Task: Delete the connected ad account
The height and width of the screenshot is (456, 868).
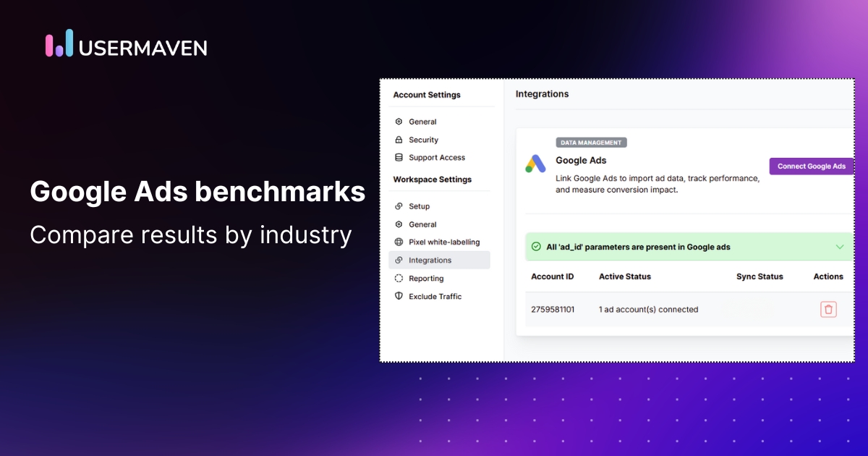Action: pyautogui.click(x=828, y=309)
